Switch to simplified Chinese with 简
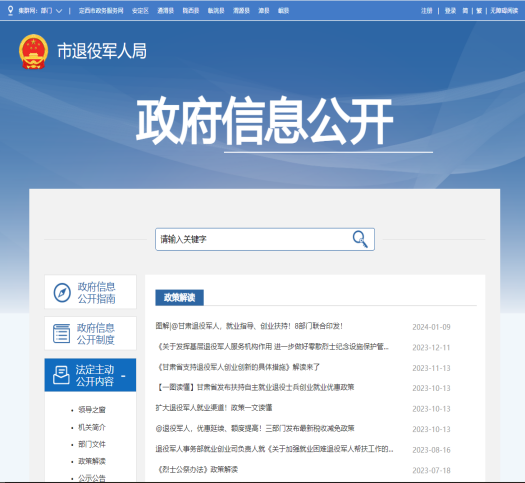 point(465,11)
